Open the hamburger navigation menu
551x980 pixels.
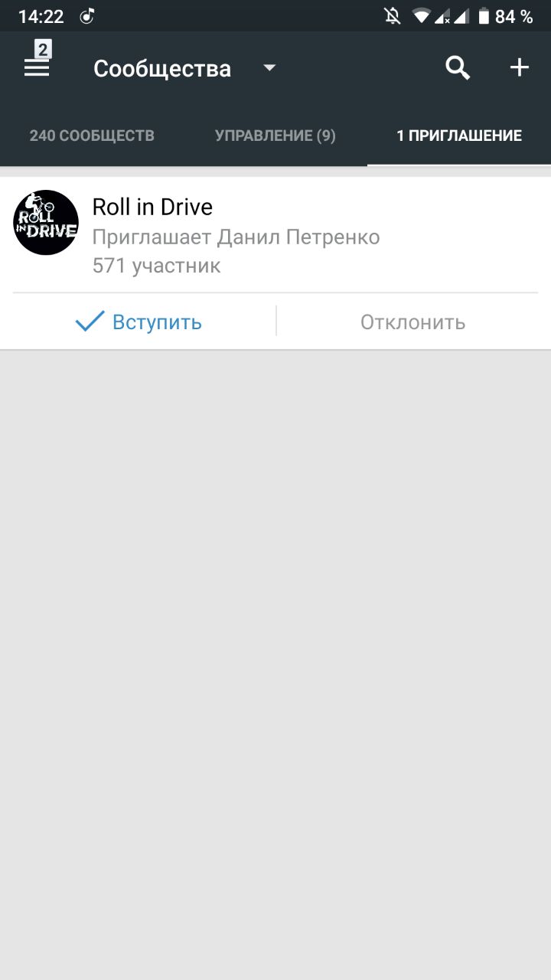point(37,68)
